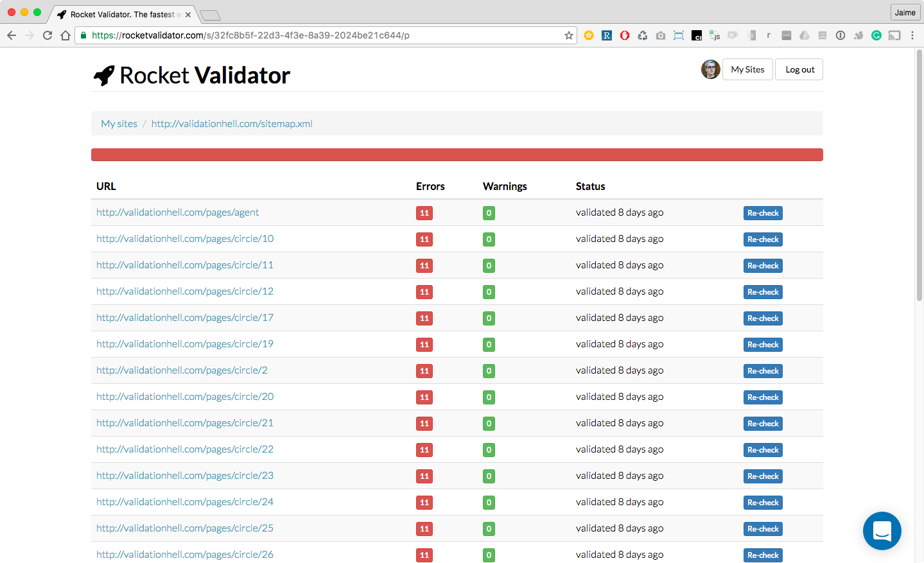Viewport: 924px width, 563px height.
Task: Open the pages/circle/17 URL link
Action: click(185, 318)
